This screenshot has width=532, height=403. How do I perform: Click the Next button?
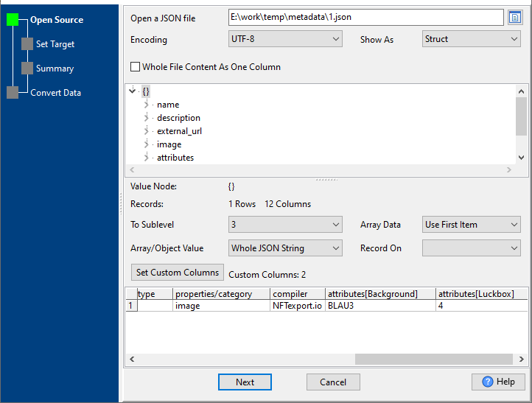245,382
